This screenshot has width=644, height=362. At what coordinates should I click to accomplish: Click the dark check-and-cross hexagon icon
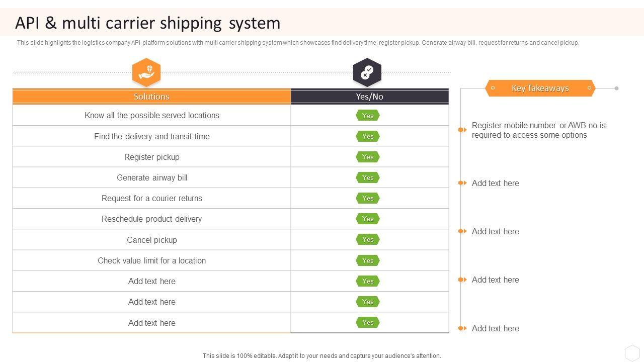tap(367, 72)
